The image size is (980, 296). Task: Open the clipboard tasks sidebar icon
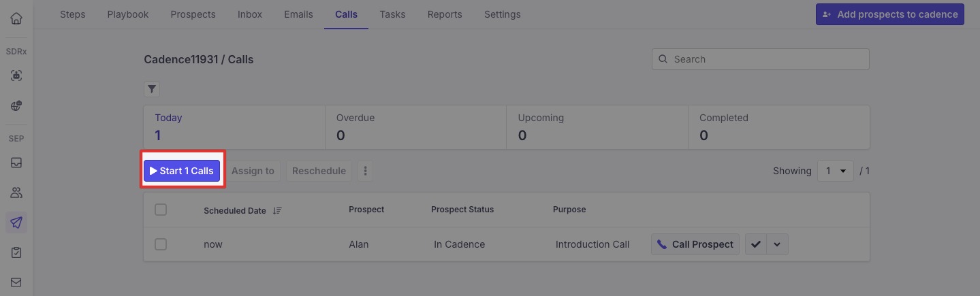[x=16, y=252]
